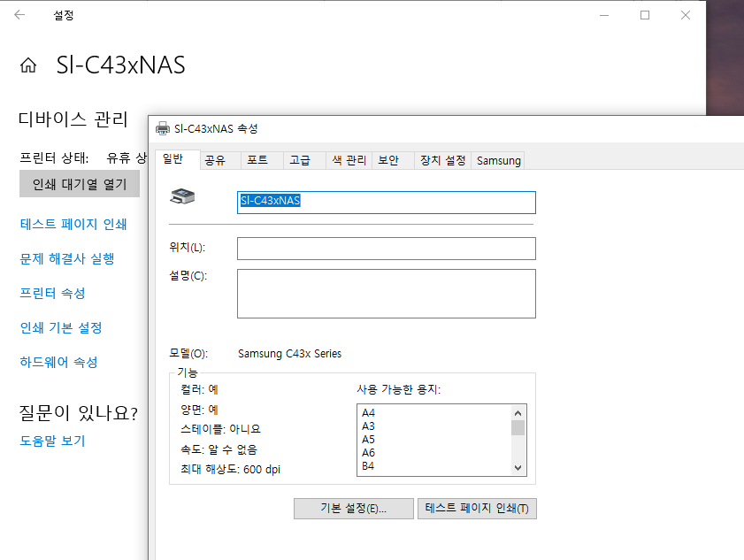The image size is (744, 560).
Task: Open the 장치 설정 tab
Action: 442,160
